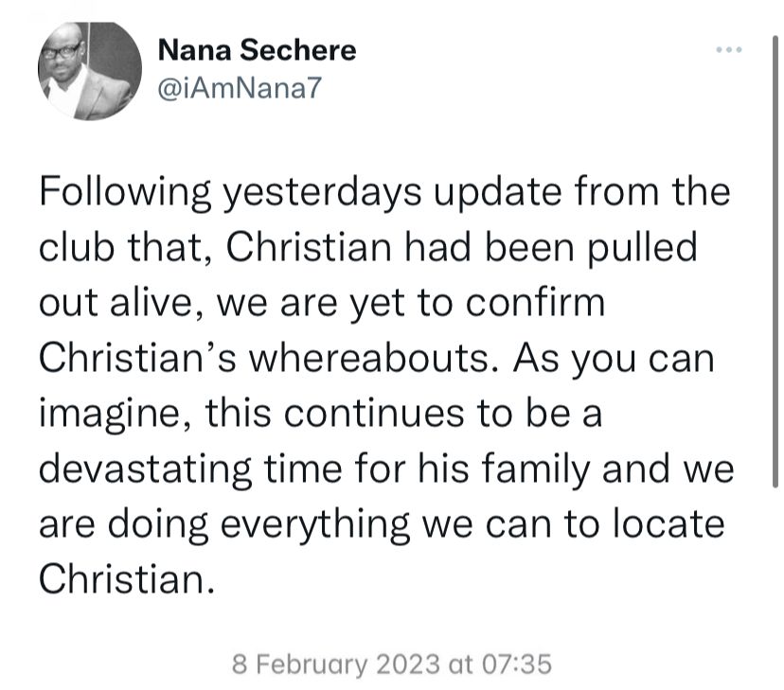The image size is (784, 690).
Task: Click the final word 'Christian.' ending the tweet
Action: (127, 579)
